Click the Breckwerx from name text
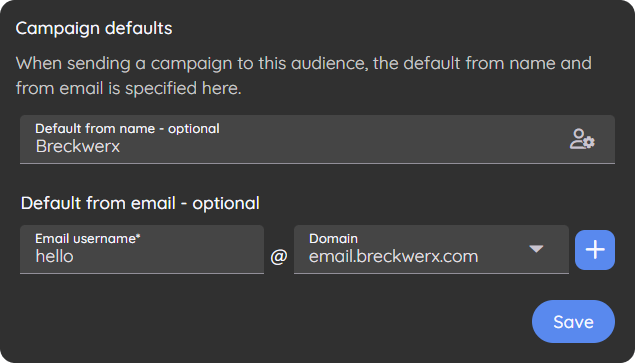This screenshot has width=635, height=363. click(78, 146)
